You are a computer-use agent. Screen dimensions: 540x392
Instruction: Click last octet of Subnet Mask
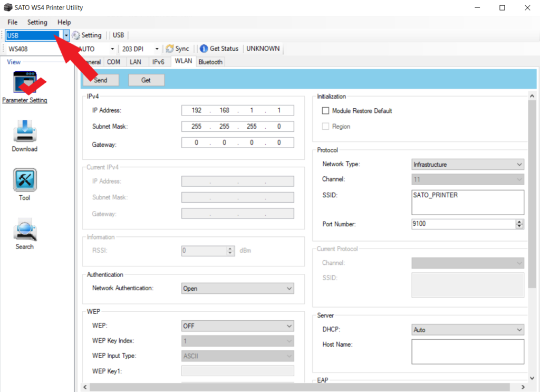point(279,127)
